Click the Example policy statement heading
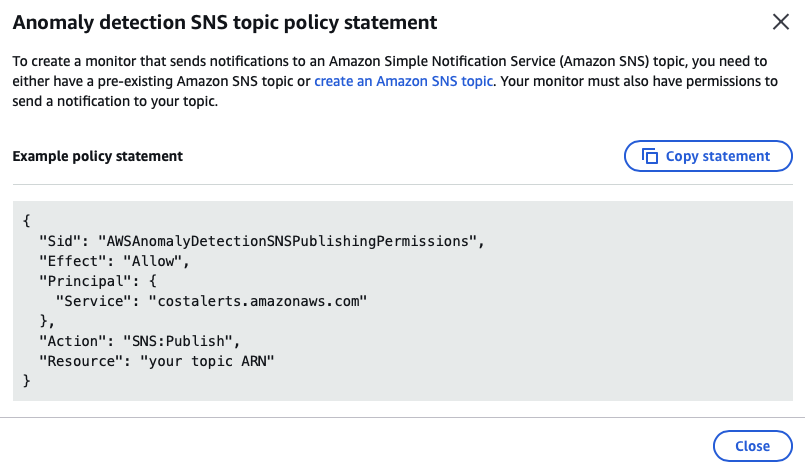Image resolution: width=805 pixels, height=468 pixels. click(97, 156)
